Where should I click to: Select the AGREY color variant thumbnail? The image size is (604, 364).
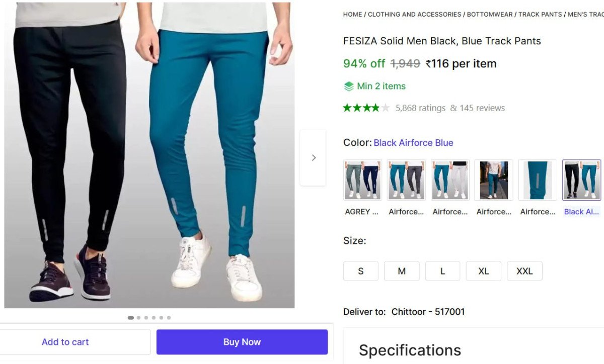click(x=362, y=180)
